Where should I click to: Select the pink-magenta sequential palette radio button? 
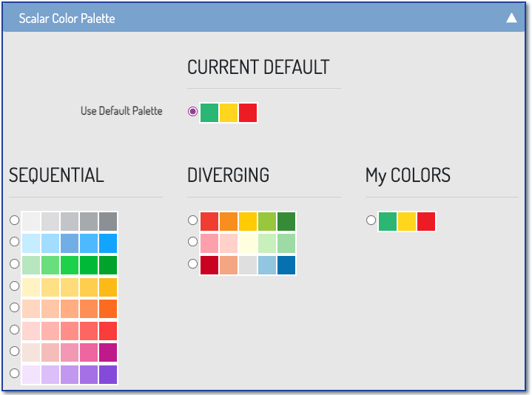click(x=15, y=351)
